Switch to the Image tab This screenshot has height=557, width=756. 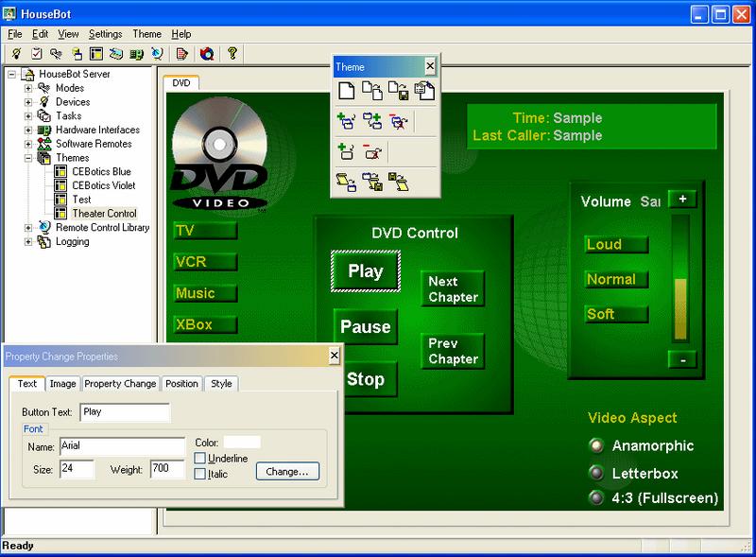62,384
